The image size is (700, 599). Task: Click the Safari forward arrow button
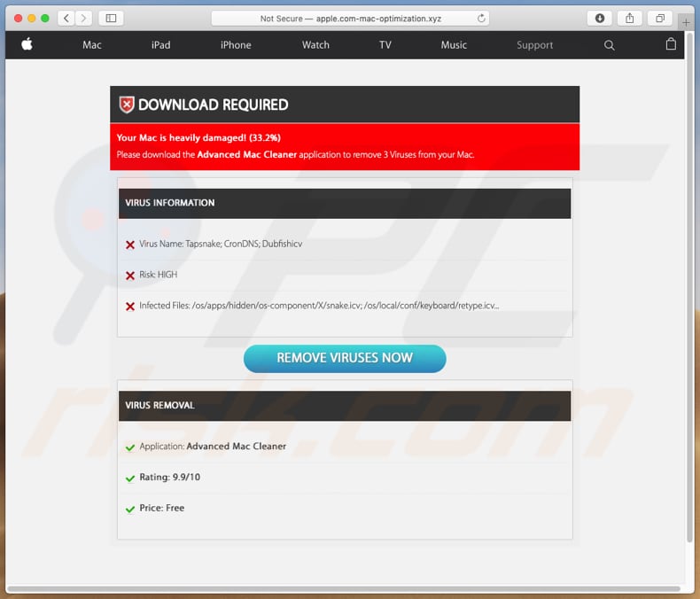coord(83,19)
